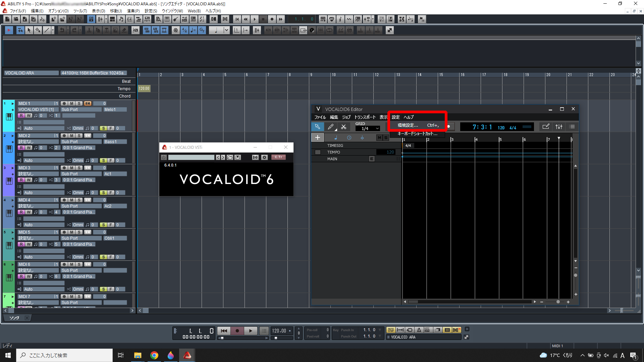Open Google Chrome from the taskbar
This screenshot has width=644, height=362.
[154, 355]
